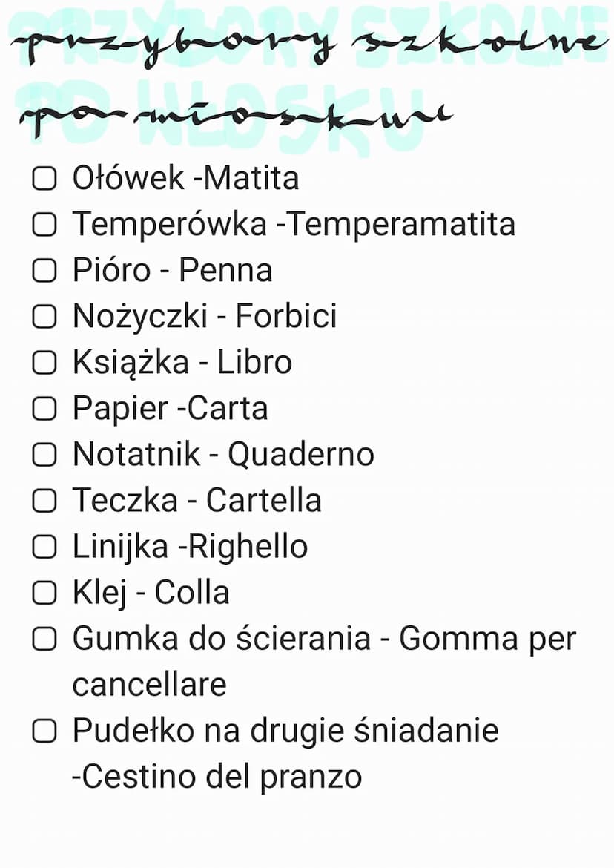The image size is (614, 868).
Task: Tick the Gumka do ścierania checkbox
Action: coord(44,639)
